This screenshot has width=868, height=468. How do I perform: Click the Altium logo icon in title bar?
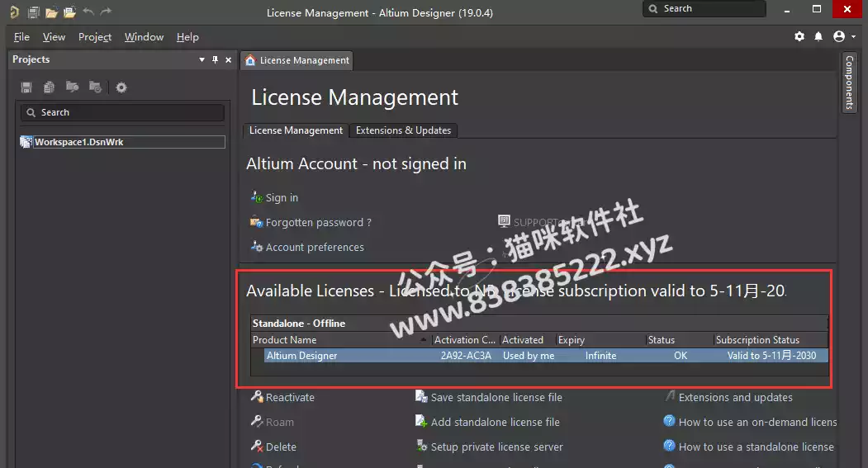[x=14, y=12]
